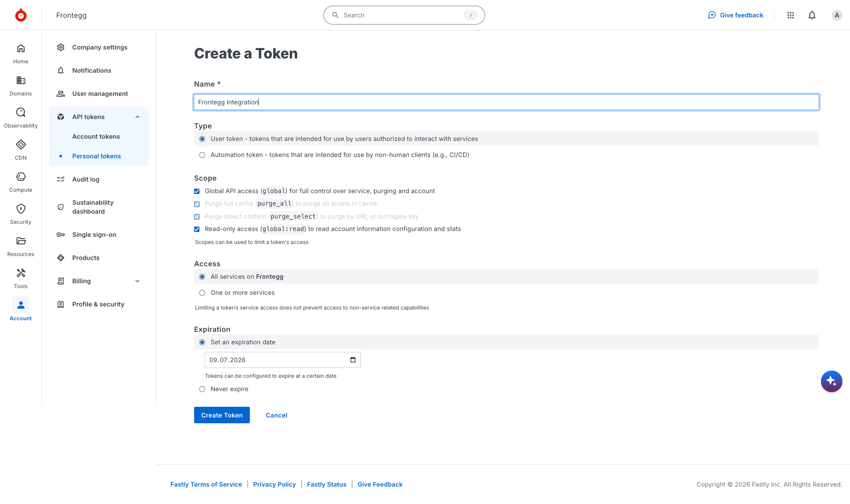Open the Tools sidebar icon
This screenshot has width=850, height=504.
(21, 273)
